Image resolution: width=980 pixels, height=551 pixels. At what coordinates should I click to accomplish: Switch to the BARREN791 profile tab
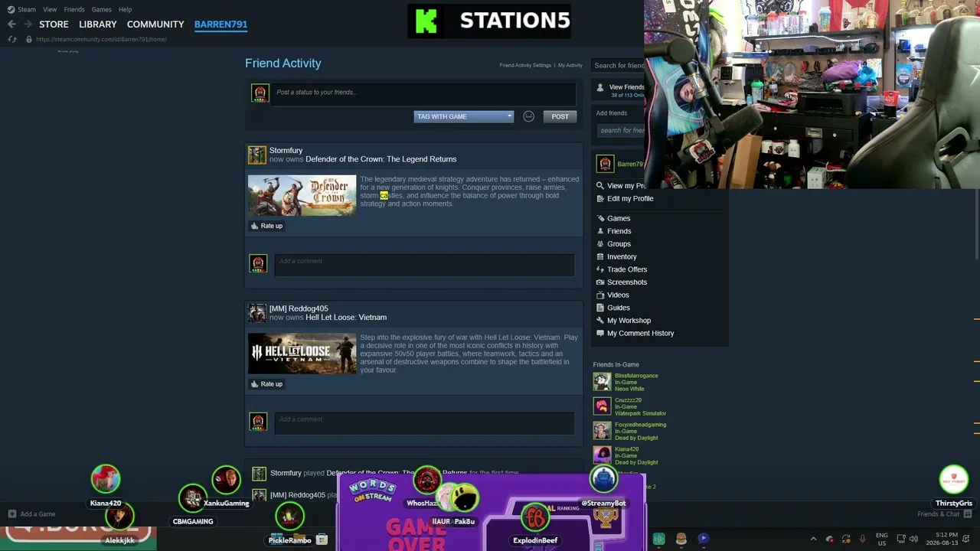pos(220,24)
